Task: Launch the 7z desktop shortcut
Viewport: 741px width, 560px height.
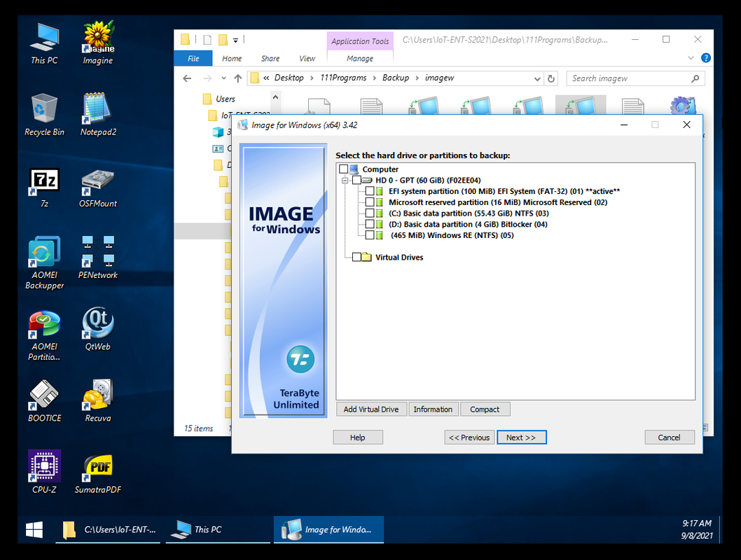Action: point(44,188)
